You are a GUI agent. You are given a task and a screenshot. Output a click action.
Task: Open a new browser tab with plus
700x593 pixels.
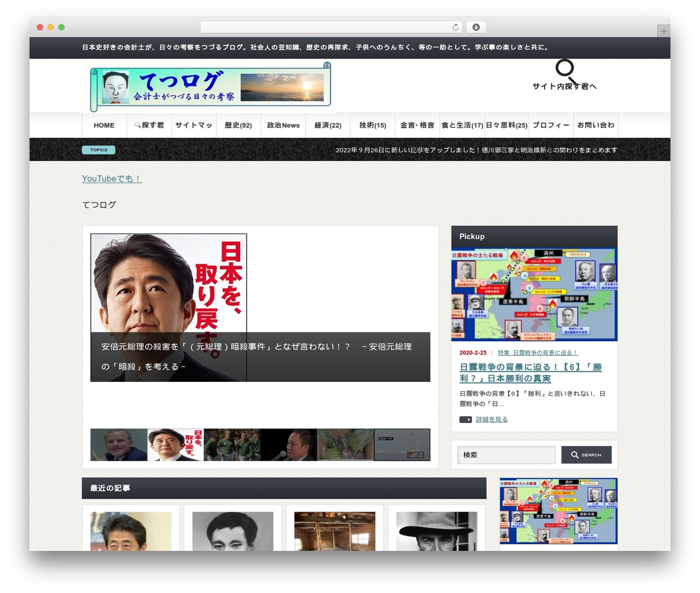coord(663,31)
